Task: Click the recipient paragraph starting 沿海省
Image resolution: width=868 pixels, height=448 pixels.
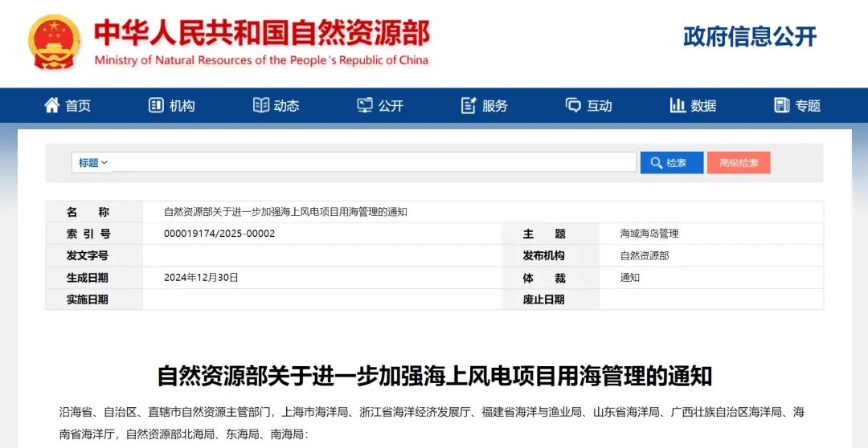Action: (432, 423)
